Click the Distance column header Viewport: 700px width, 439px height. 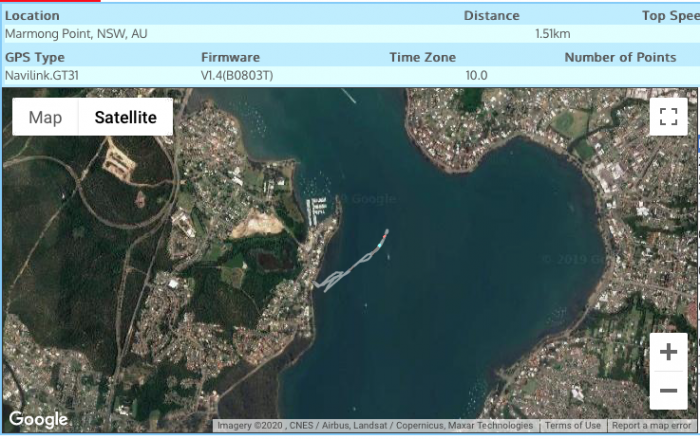coord(491,15)
